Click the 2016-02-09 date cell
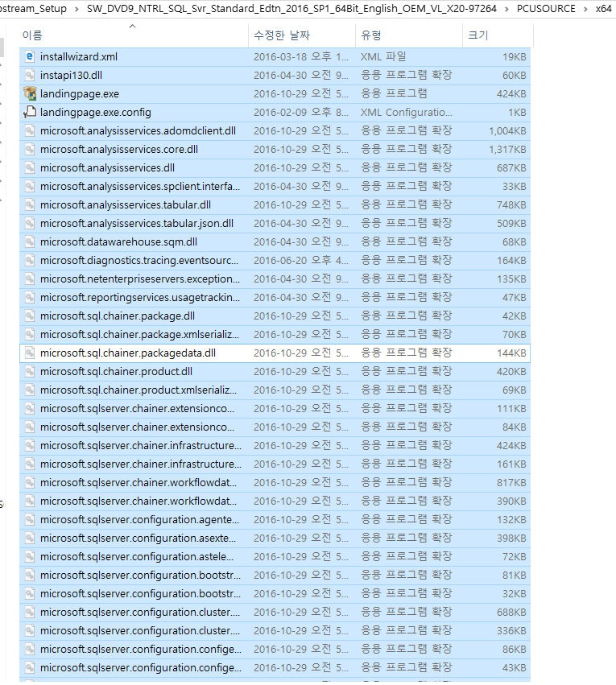This screenshot has height=685, width=616. (x=301, y=112)
